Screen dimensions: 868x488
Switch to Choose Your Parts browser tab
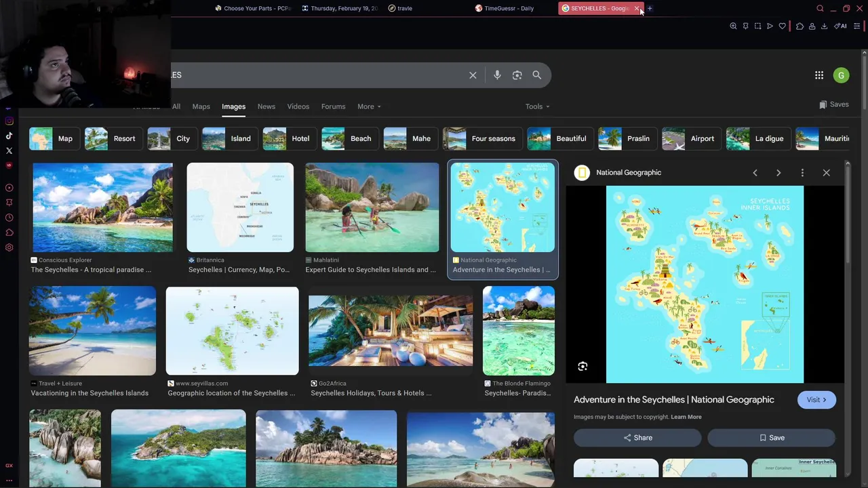[253, 8]
